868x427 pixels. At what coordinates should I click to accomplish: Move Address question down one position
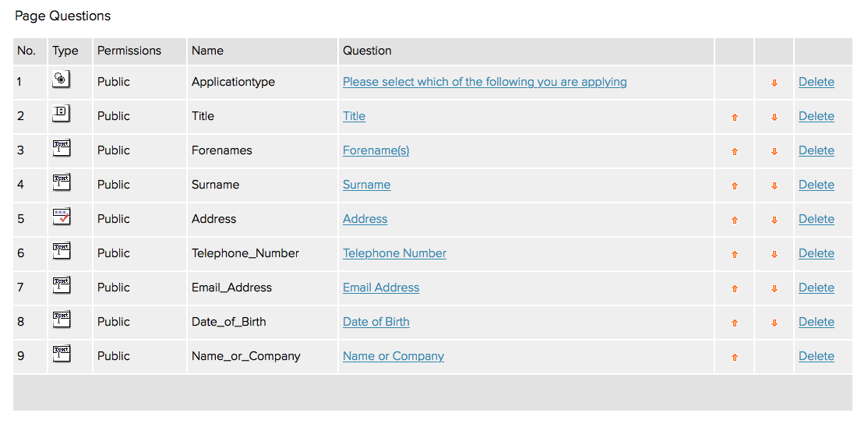774,221
